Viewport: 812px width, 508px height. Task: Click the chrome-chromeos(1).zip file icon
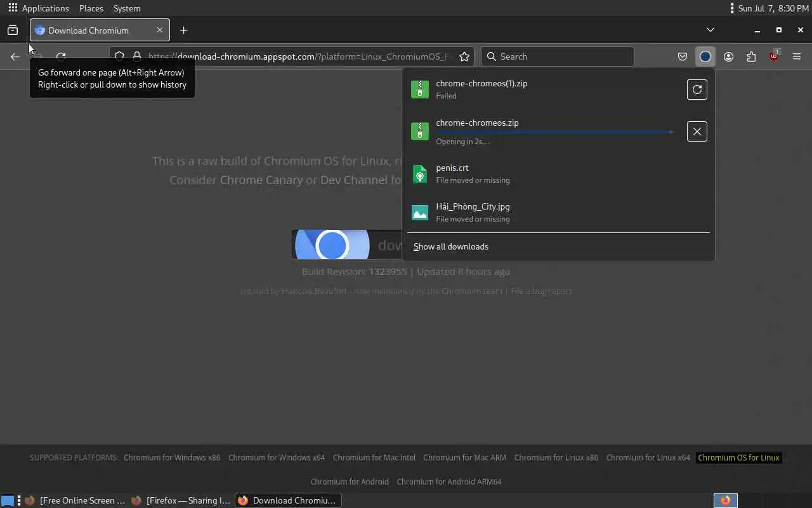420,90
